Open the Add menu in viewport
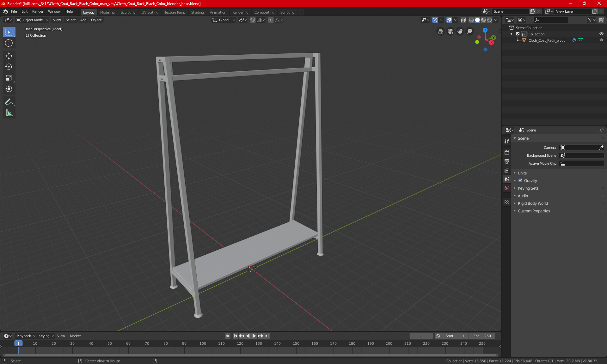The image size is (607, 364). tap(83, 20)
